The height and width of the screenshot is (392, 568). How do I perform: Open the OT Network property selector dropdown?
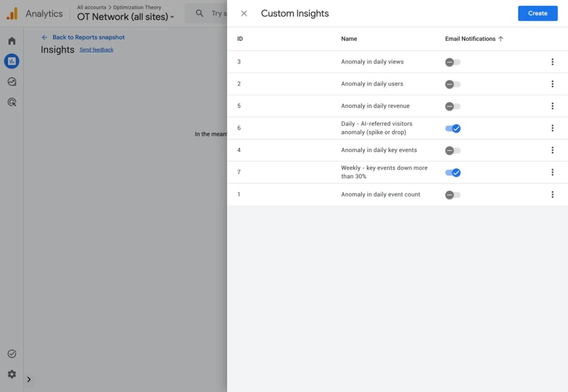point(126,17)
